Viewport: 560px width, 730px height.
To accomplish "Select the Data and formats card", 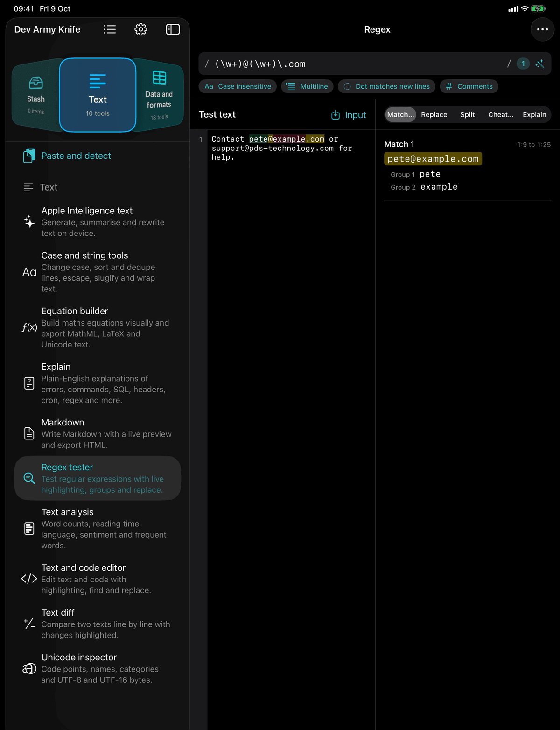I will pos(159,95).
